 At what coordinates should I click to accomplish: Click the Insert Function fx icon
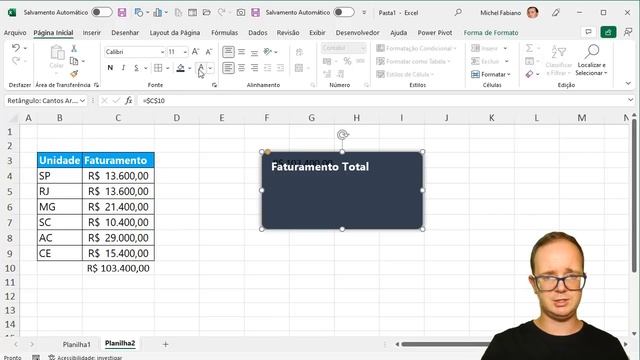(129, 100)
